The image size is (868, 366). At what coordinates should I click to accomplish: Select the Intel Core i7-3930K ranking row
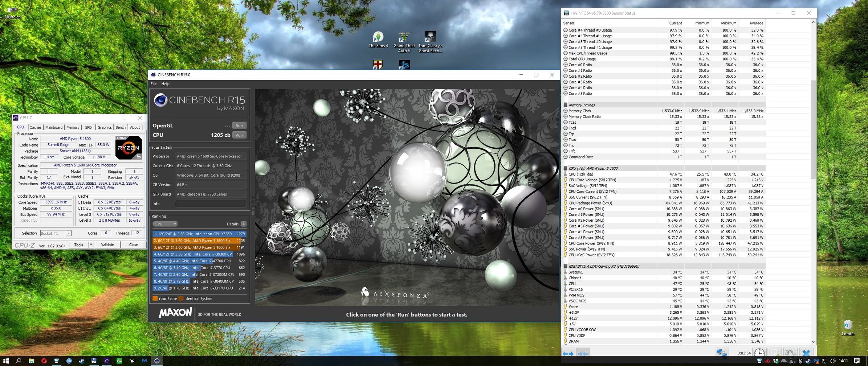[199, 254]
